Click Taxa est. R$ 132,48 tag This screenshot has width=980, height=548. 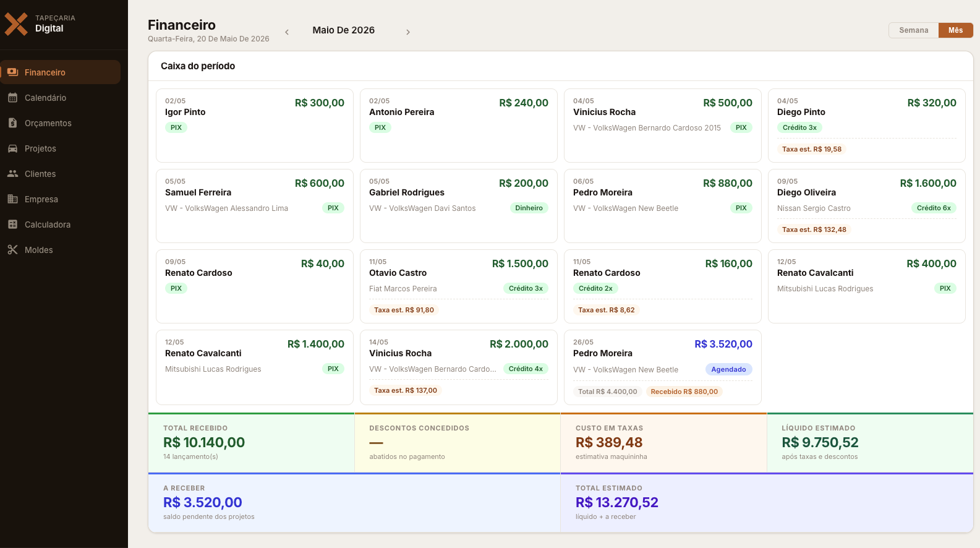click(x=814, y=229)
